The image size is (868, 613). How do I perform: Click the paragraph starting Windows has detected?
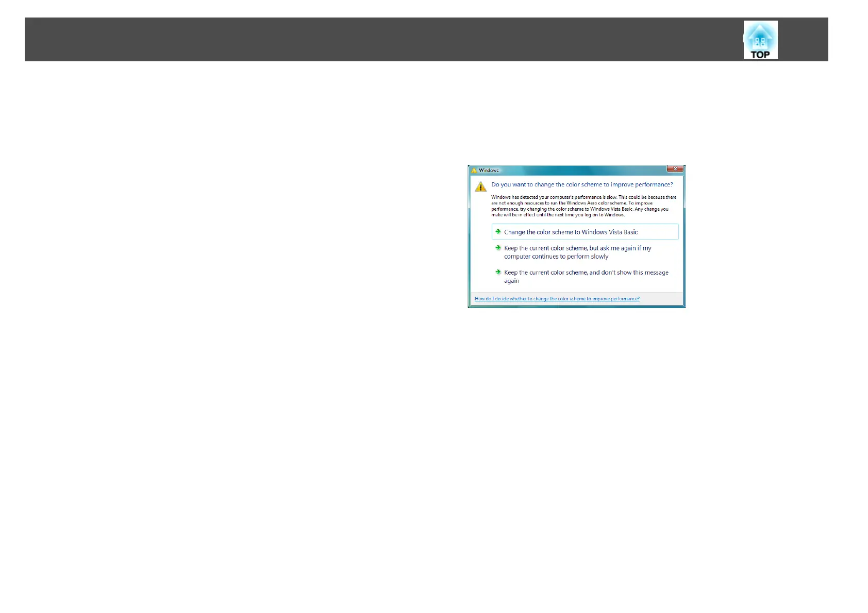(583, 206)
